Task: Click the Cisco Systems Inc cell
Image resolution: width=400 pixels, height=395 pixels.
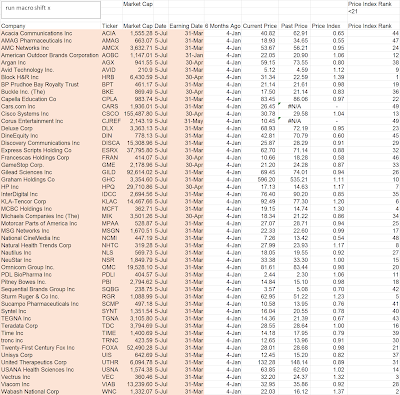Action: pos(51,114)
